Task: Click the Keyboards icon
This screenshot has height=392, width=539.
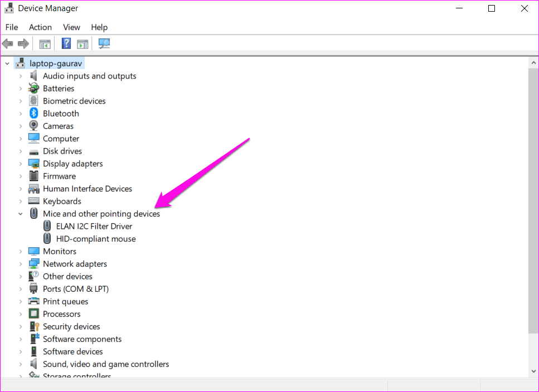Action: [33, 201]
